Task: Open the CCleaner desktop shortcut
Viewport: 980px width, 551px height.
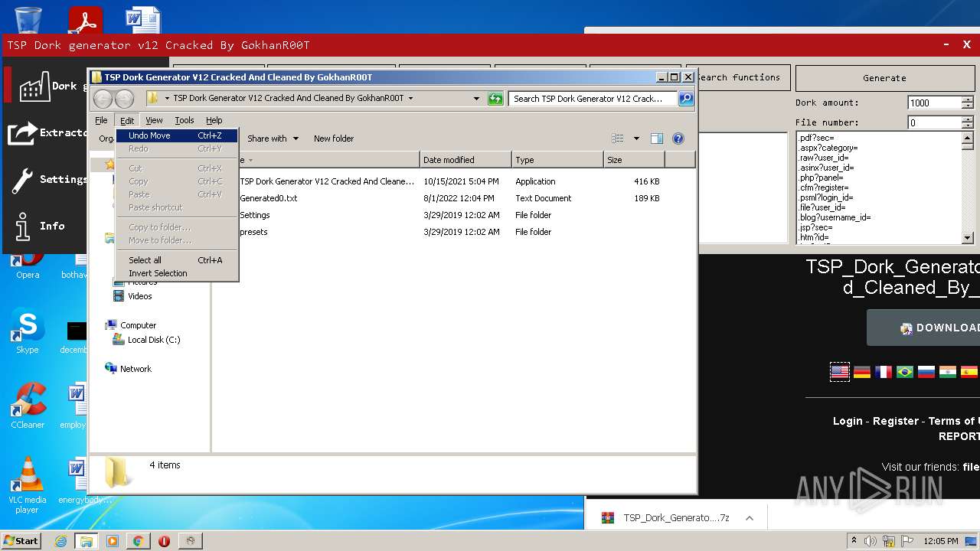Action: click(28, 406)
